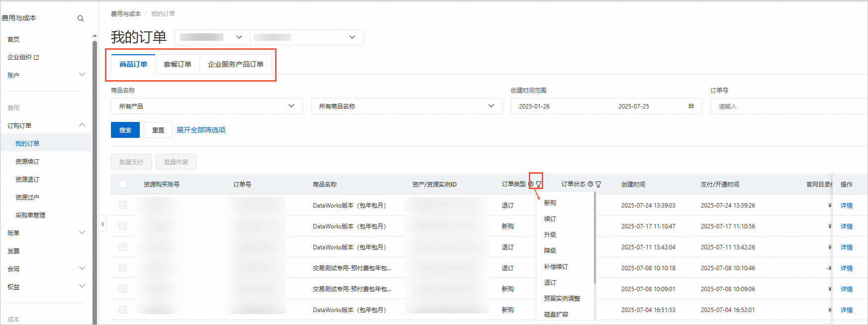Open 资源过户 in sidebar
868x325 pixels.
(x=27, y=198)
